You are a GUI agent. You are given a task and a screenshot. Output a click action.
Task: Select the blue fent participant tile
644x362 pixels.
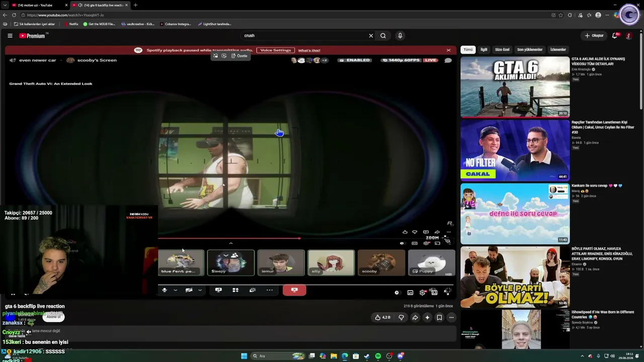click(x=181, y=262)
